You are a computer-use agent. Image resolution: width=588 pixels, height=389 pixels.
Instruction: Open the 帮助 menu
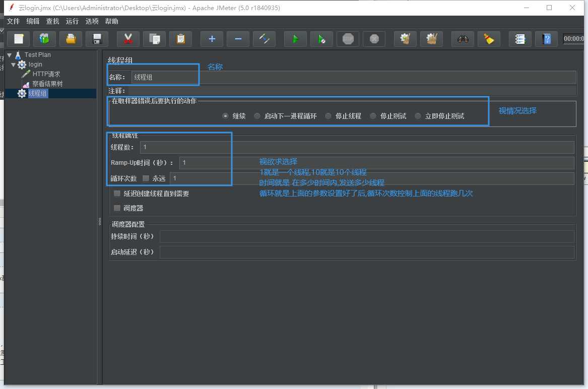click(x=111, y=21)
